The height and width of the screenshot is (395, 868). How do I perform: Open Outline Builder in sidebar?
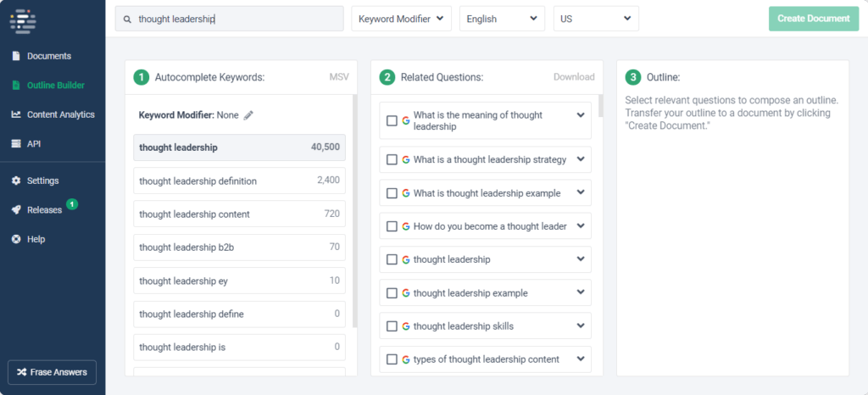55,85
